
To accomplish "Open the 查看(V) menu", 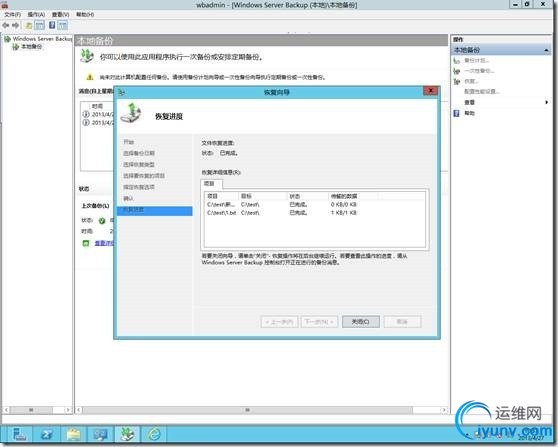I will coord(60,15).
